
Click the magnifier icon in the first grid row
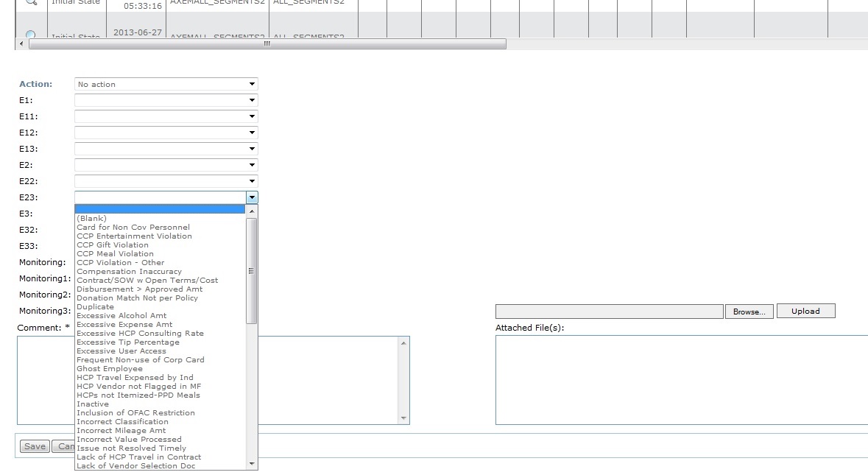(x=30, y=3)
